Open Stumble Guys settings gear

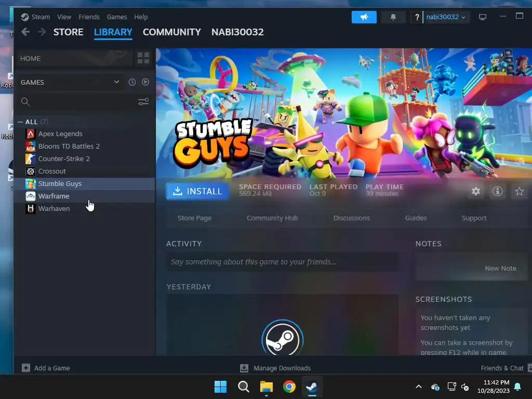coord(476,191)
